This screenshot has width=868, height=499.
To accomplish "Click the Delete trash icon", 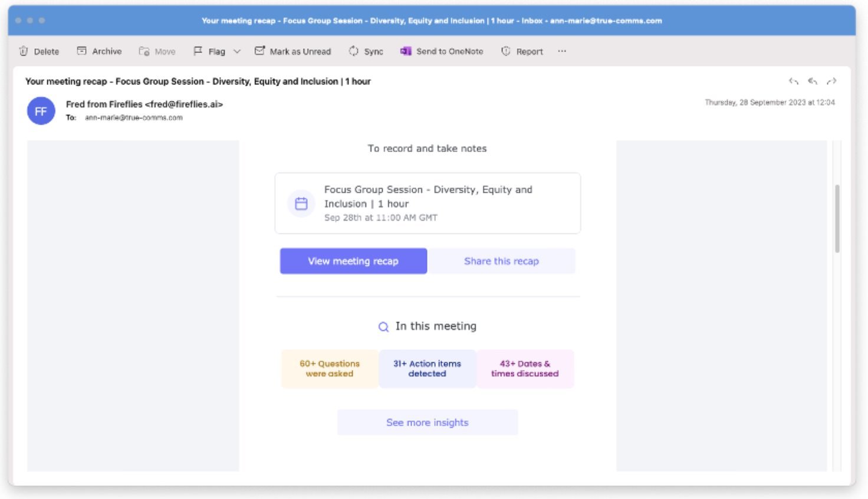I will [x=24, y=51].
